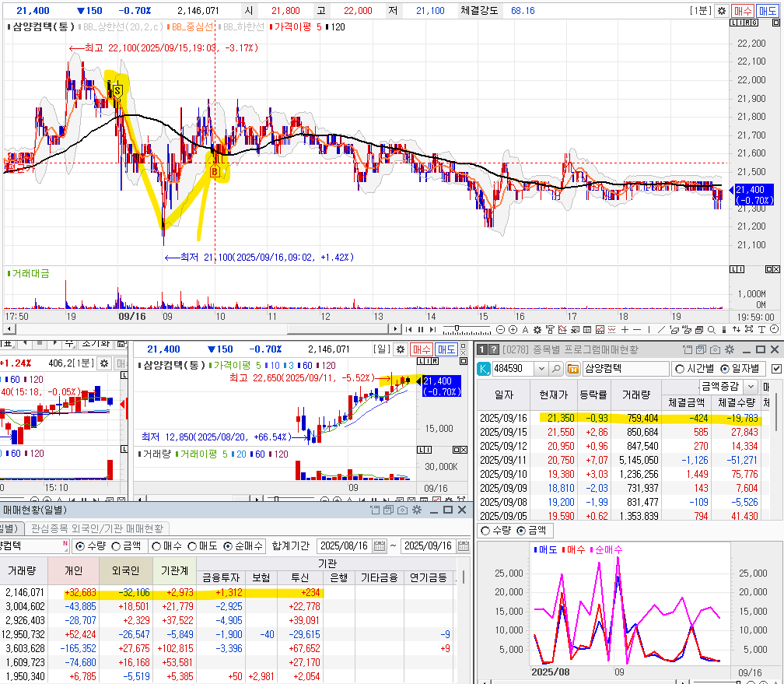784x684 pixels.
Task: Click the 체결강도 label in top bar
Action: pyautogui.click(x=479, y=11)
